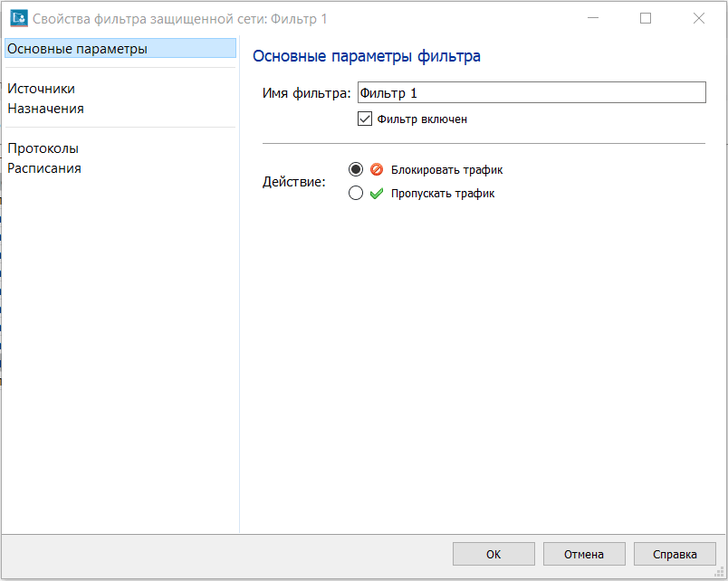The height and width of the screenshot is (581, 728).
Task: Select the "Пропускать трафик" radio button
Action: point(356,193)
